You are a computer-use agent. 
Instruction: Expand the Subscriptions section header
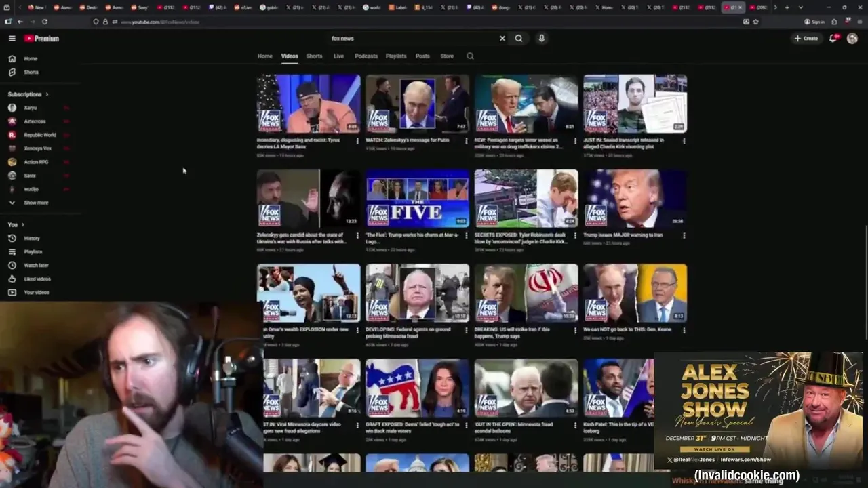coord(28,94)
